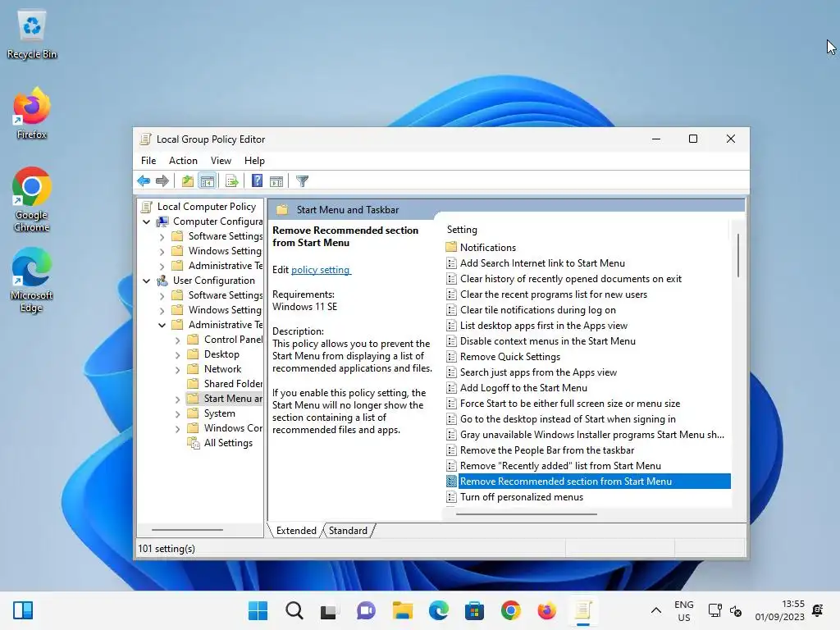840x630 pixels.
Task: Click the Back arrow toolbar icon
Action: tap(144, 181)
